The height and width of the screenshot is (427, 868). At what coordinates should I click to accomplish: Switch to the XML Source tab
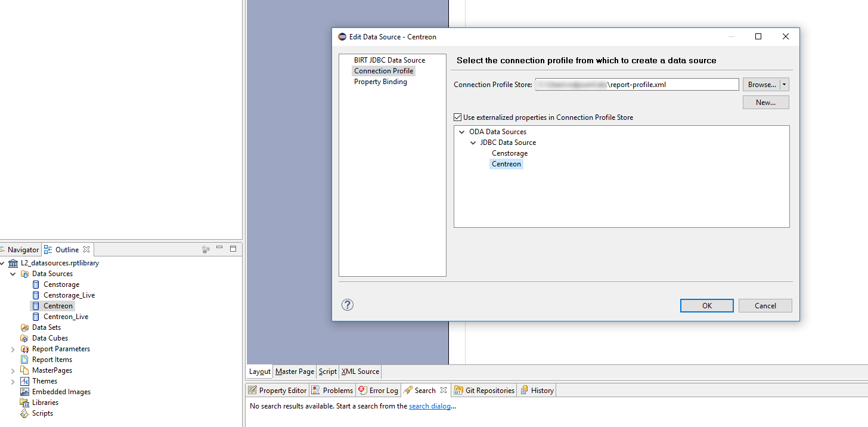click(x=360, y=372)
